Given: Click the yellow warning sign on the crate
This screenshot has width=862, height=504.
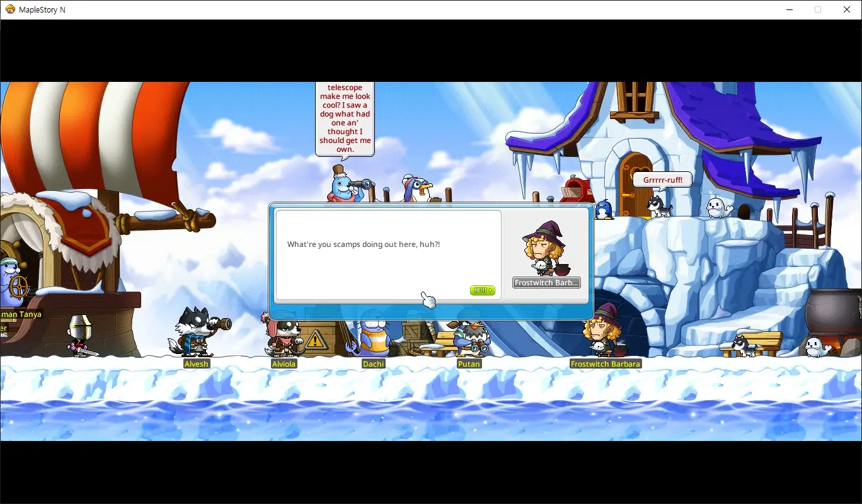Looking at the screenshot, I should pyautogui.click(x=316, y=341).
